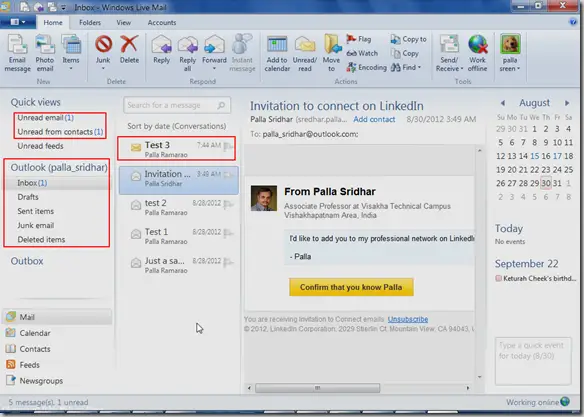Image resolution: width=584 pixels, height=417 pixels.
Task: Watch this conversation
Action: pos(362,53)
